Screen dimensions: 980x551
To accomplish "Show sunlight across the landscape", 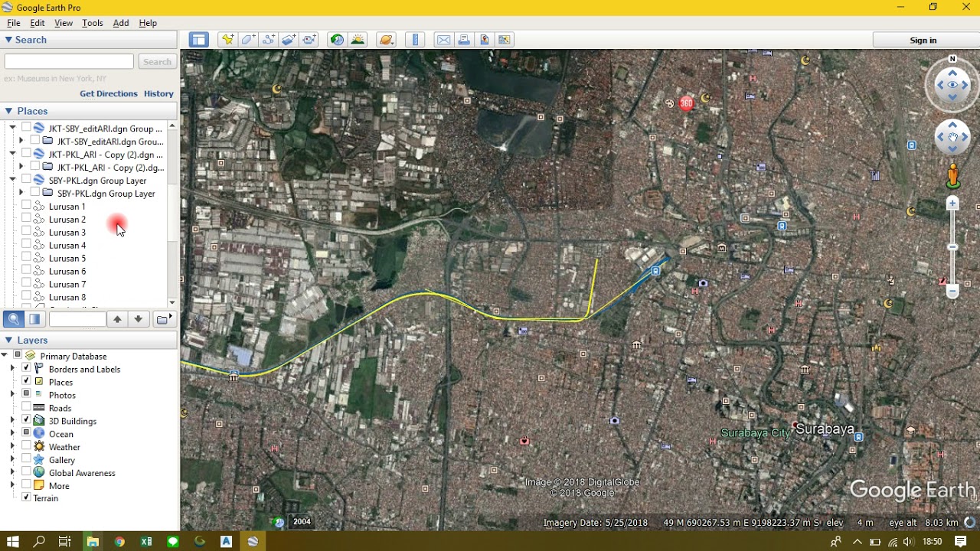I will click(358, 40).
